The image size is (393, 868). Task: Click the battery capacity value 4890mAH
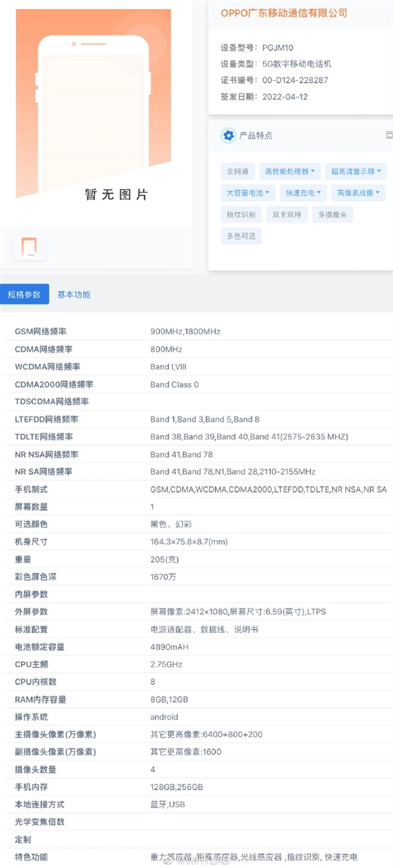[170, 647]
